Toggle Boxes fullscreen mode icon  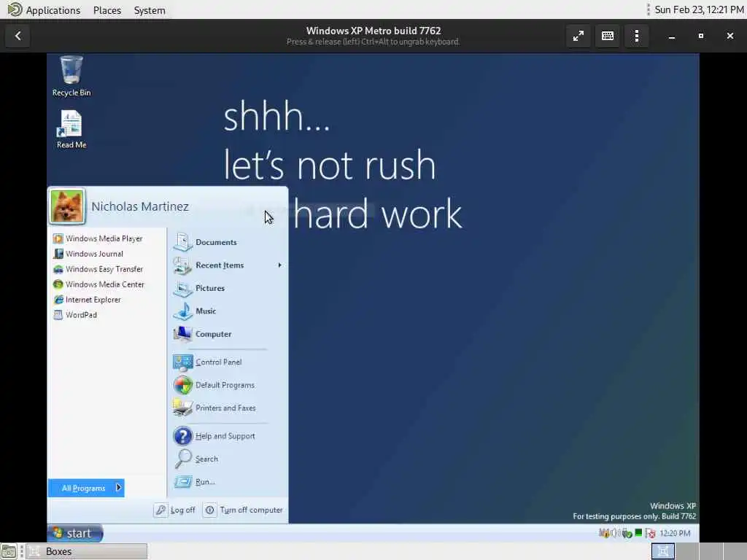click(x=578, y=36)
